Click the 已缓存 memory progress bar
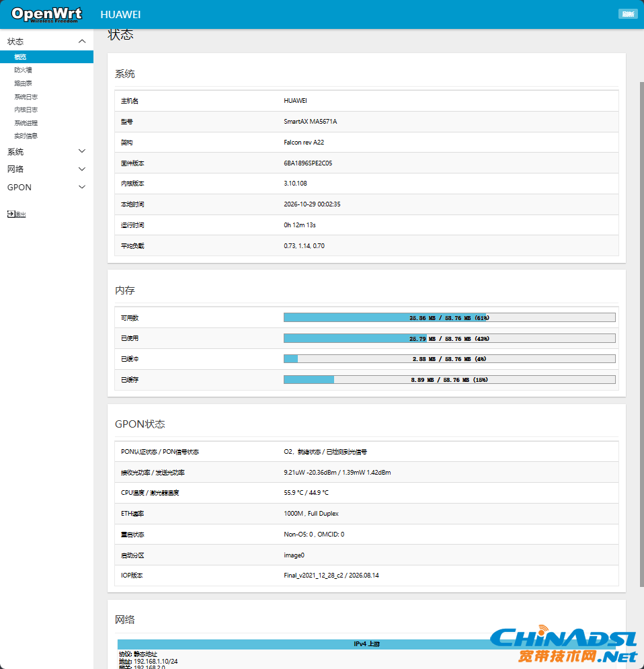Screen dimensions: 644x669 [x=450, y=380]
